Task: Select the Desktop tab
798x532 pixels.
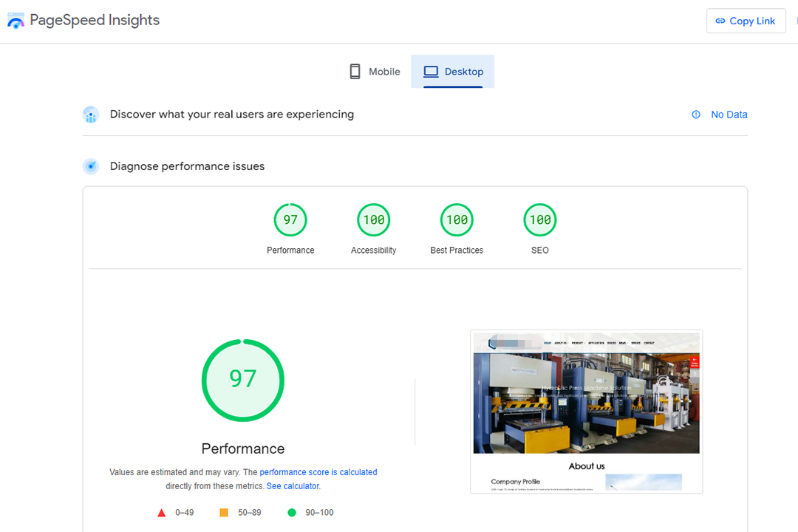Action: 453,72
